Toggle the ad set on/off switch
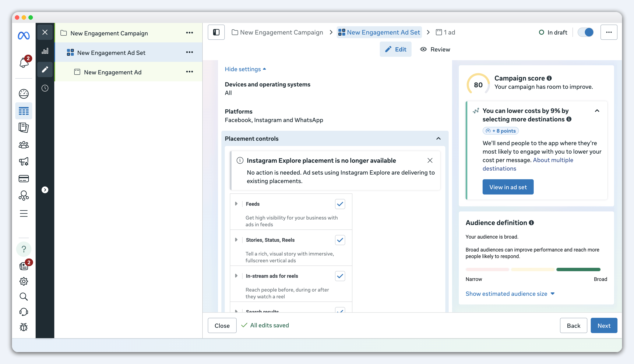 pos(585,32)
